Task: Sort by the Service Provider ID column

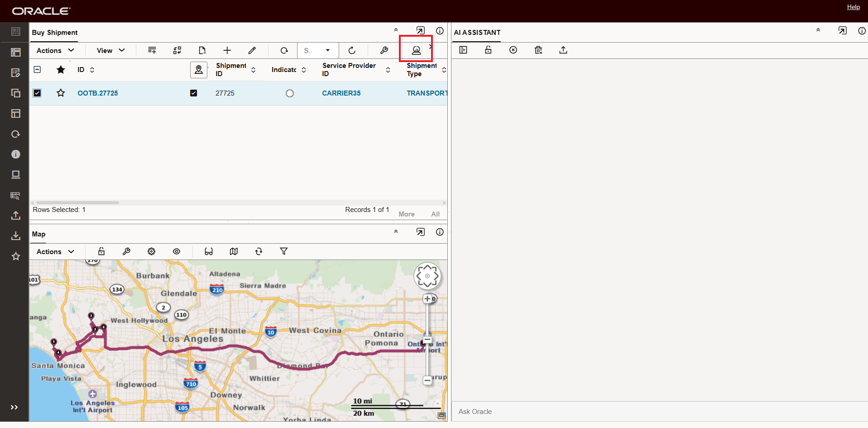Action: pyautogui.click(x=388, y=70)
